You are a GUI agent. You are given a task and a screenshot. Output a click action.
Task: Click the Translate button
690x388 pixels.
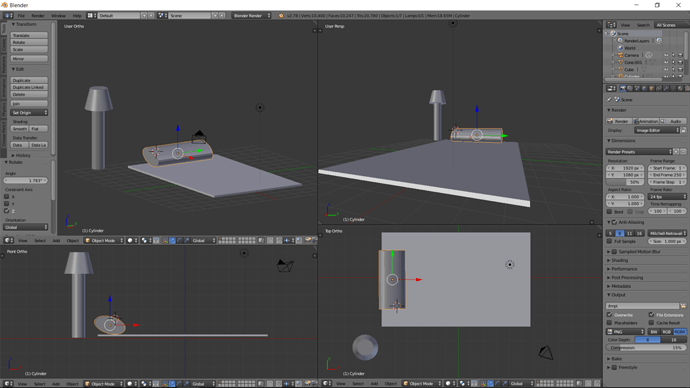click(x=29, y=35)
